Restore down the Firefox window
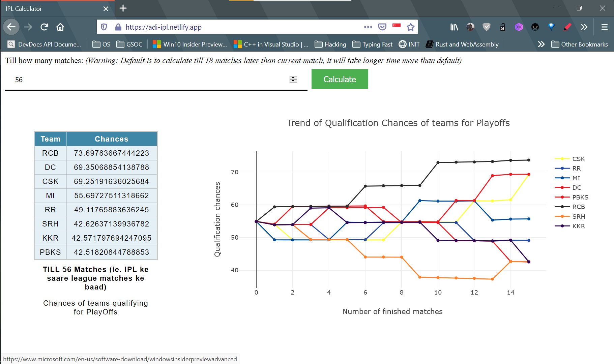Image resolution: width=614 pixels, height=364 pixels. coord(579,8)
